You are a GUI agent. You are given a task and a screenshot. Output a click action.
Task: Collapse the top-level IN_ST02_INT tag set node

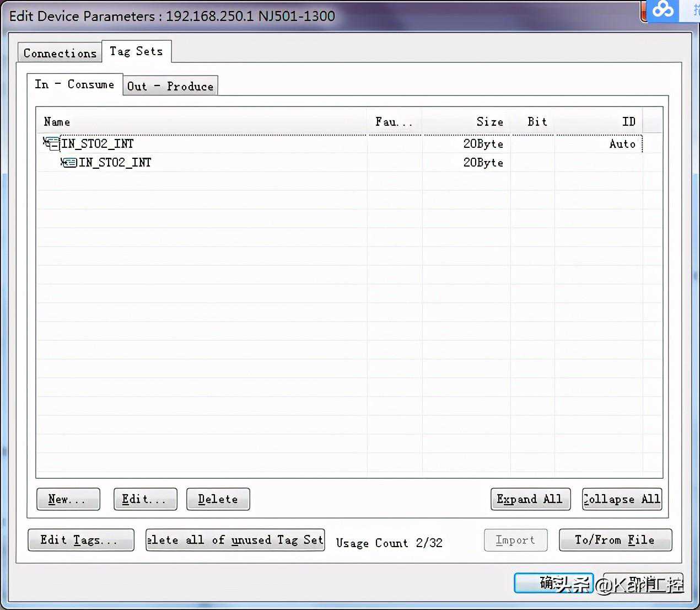click(x=53, y=145)
